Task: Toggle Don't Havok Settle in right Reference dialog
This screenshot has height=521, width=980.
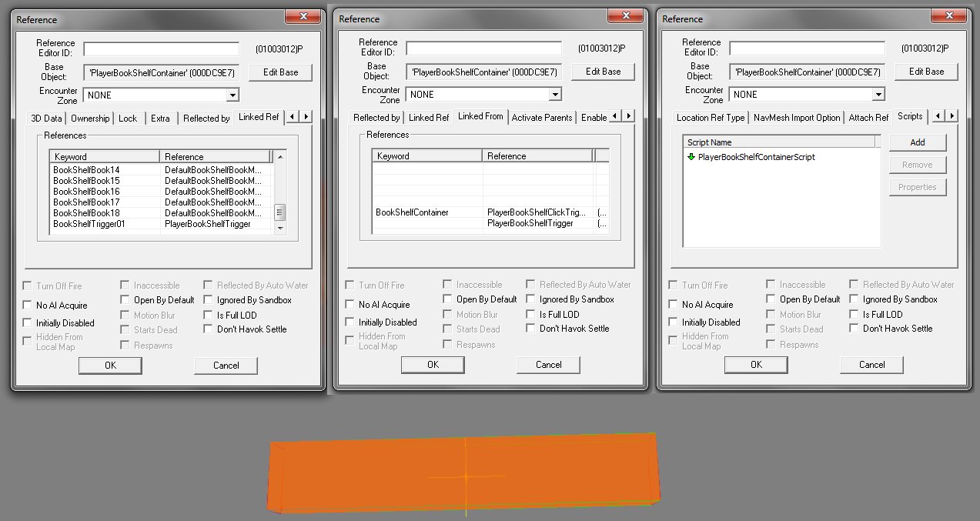Action: point(854,329)
